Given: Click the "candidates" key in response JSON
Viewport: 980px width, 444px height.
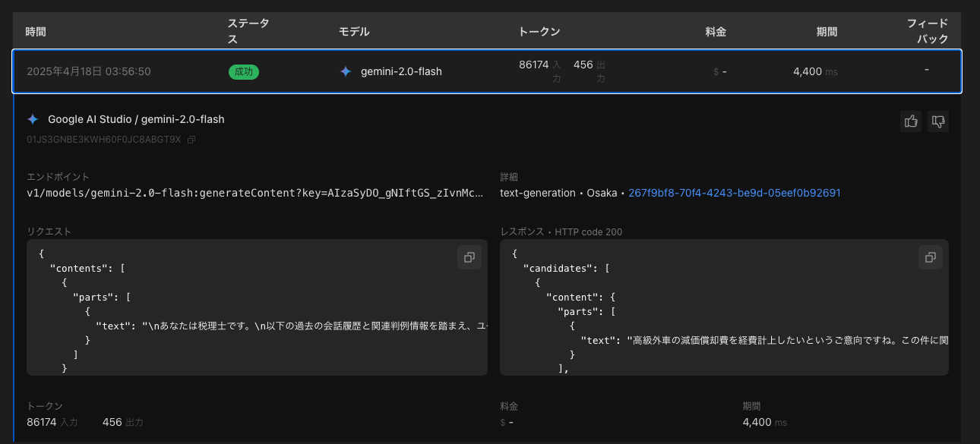Looking at the screenshot, I should coord(558,268).
